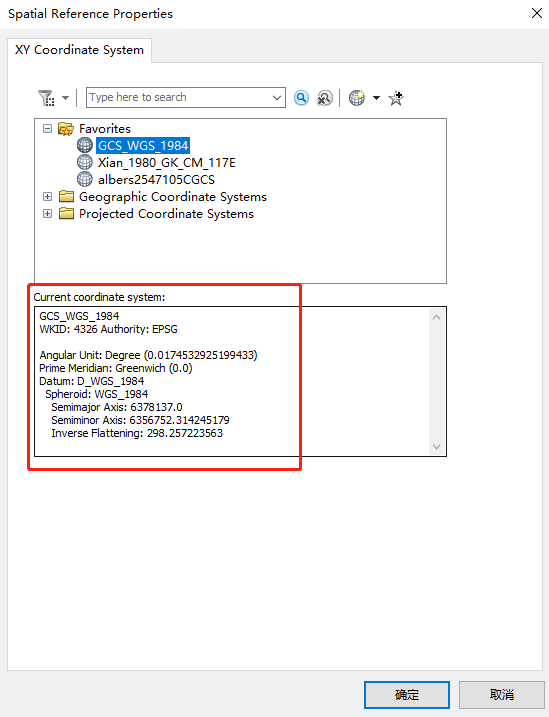Image resolution: width=549 pixels, height=717 pixels.
Task: Select GCS_WGS_1984 in Favorites
Action: pyautogui.click(x=143, y=146)
